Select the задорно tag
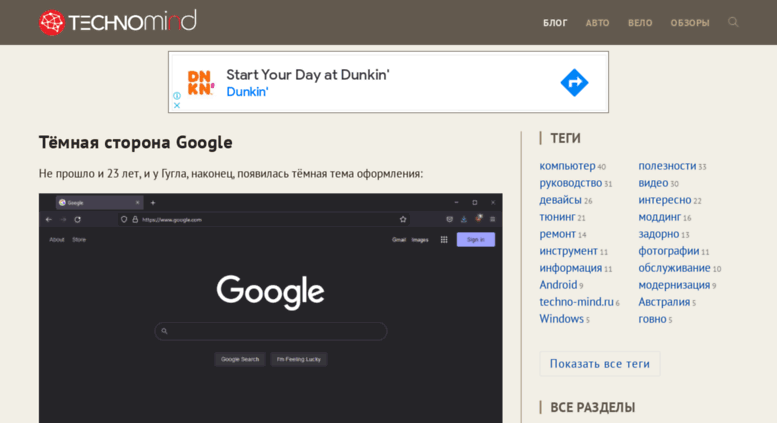The width and height of the screenshot is (777, 423). [x=659, y=234]
